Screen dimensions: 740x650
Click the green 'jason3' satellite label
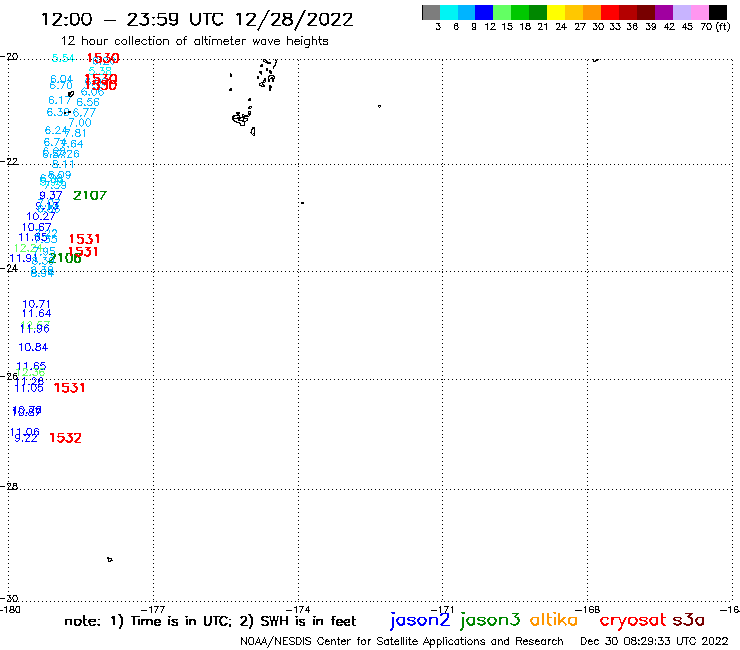tap(490, 620)
